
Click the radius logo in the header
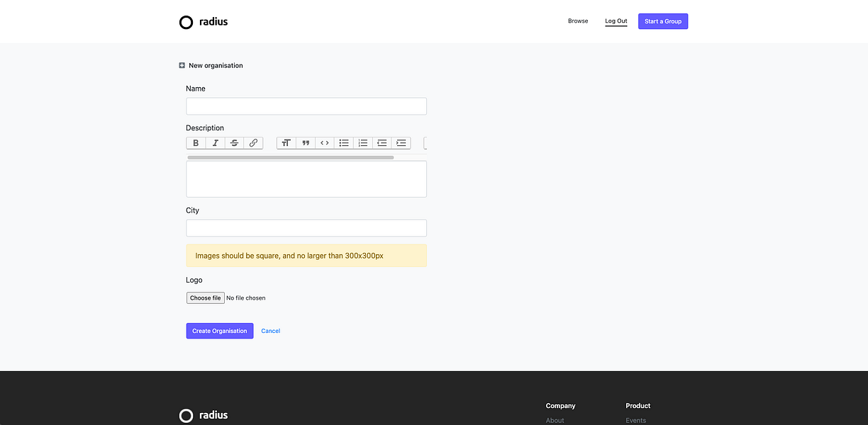pos(204,22)
